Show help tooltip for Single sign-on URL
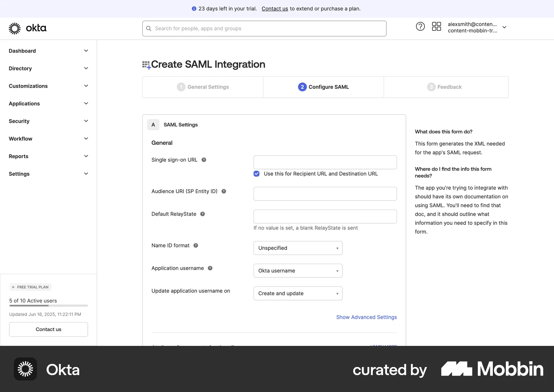554x392 pixels. pos(204,160)
